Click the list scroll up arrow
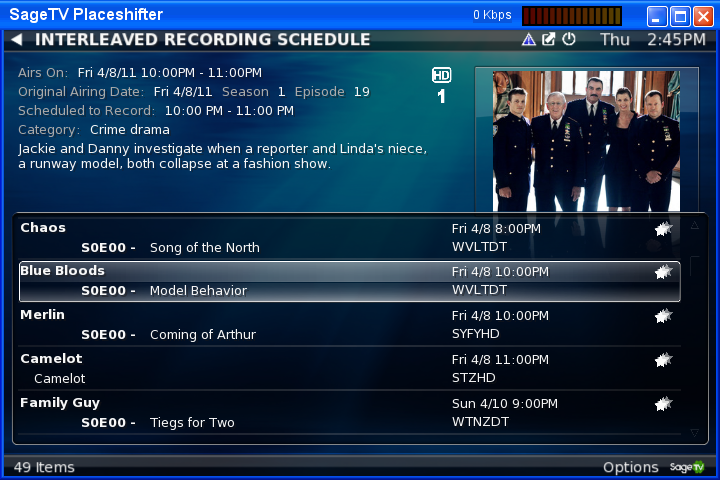Image resolution: width=720 pixels, height=480 pixels. click(695, 225)
